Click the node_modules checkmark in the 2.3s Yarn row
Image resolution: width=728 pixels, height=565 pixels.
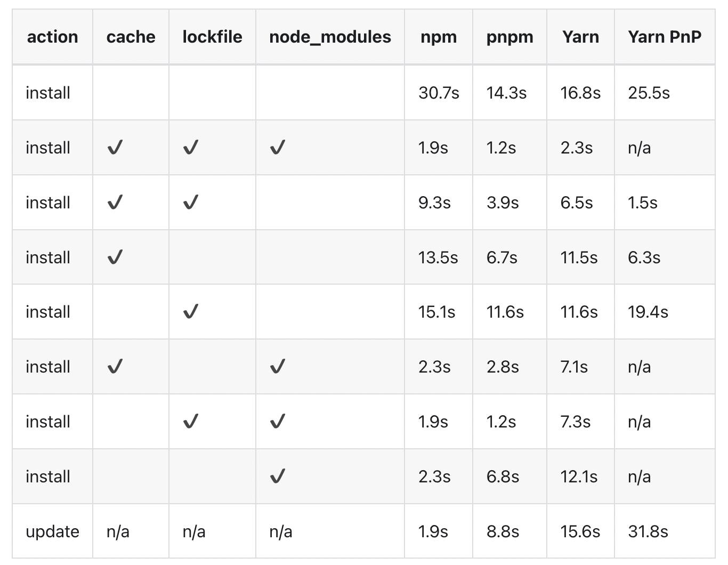click(x=277, y=148)
